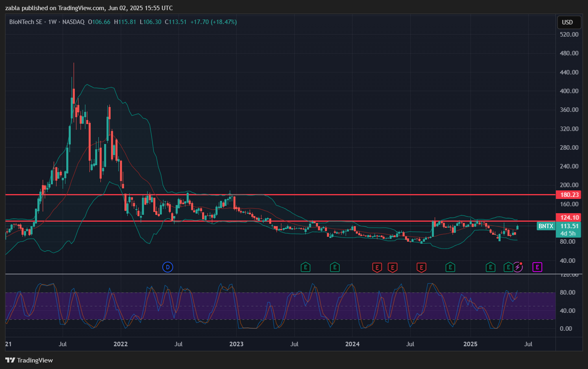Click the close value C113.51

click(x=176, y=22)
